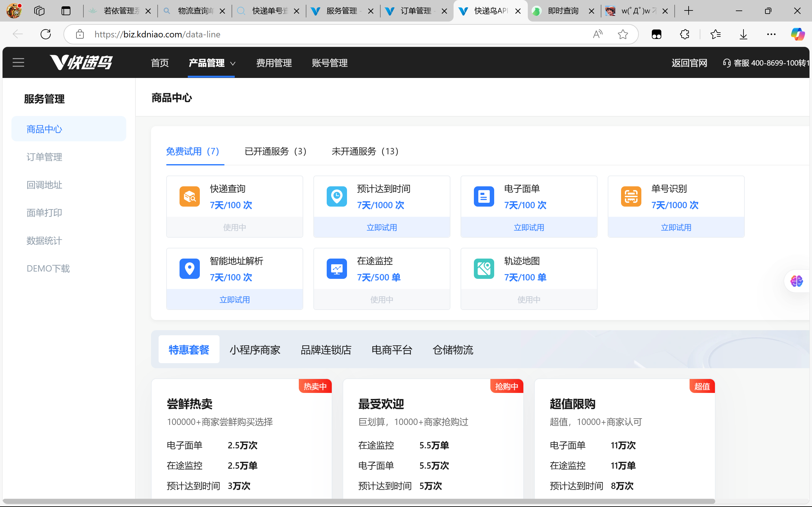This screenshot has height=507, width=812.
Task: Click the 智能地址解析 location pin icon
Action: pos(190,269)
